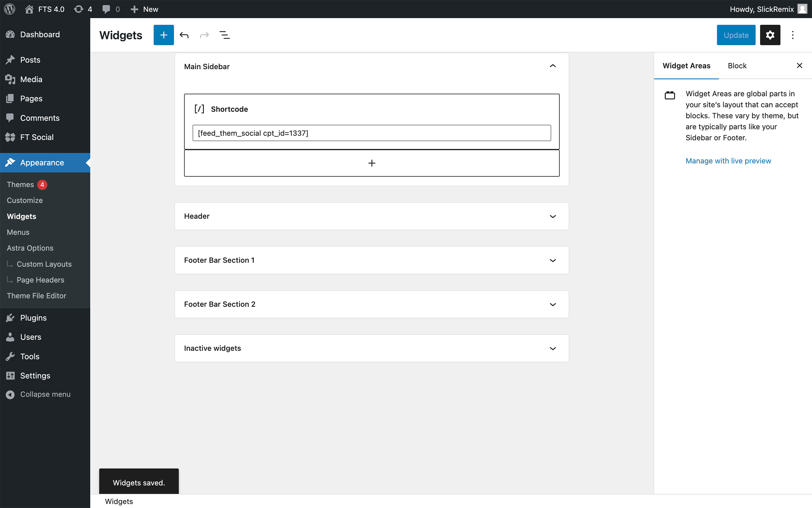This screenshot has height=508, width=812.
Task: Click the SlickRemix user avatar
Action: pyautogui.click(x=802, y=9)
